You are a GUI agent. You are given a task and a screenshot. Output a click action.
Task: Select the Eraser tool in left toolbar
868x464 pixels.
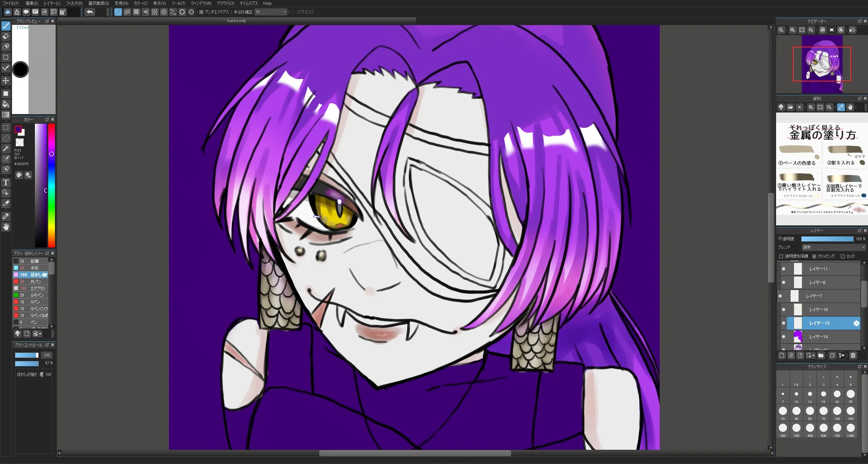(x=6, y=36)
